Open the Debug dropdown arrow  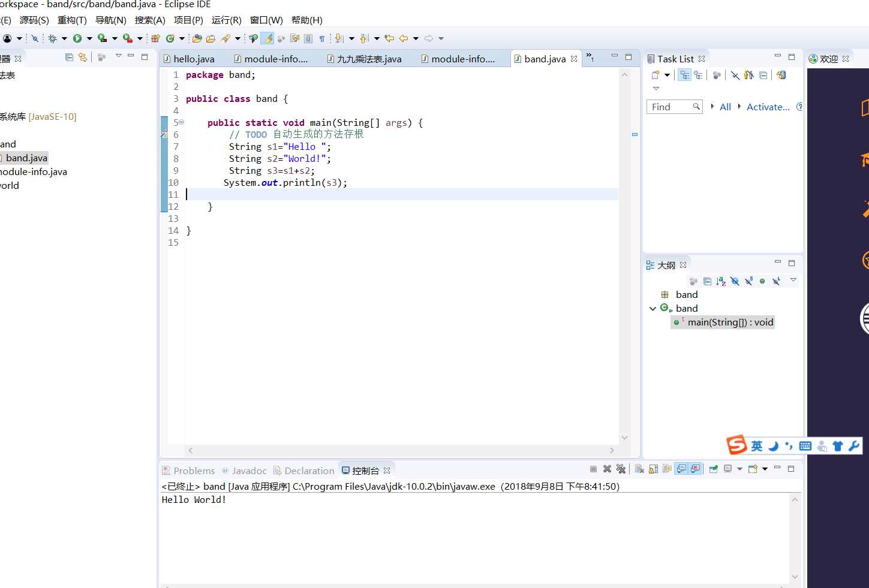tap(64, 38)
